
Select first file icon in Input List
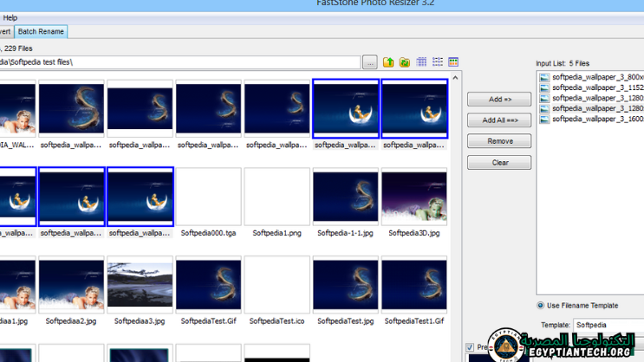[x=544, y=77]
